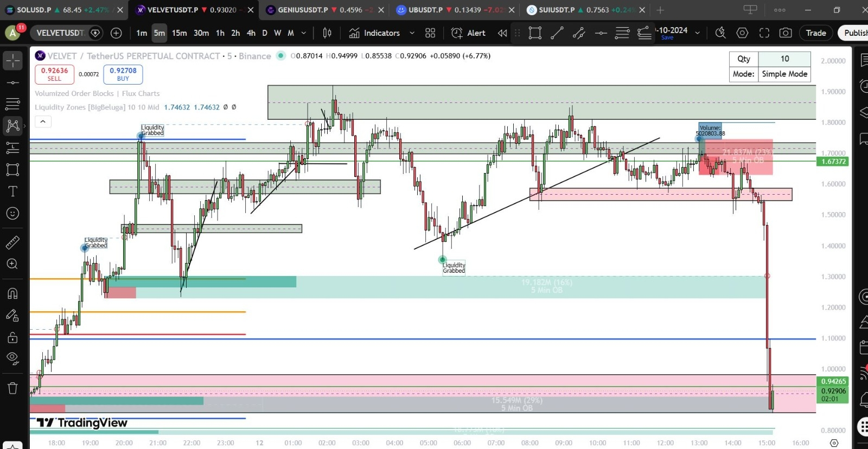Open the Indicators dialog
The height and width of the screenshot is (449, 868).
[374, 33]
